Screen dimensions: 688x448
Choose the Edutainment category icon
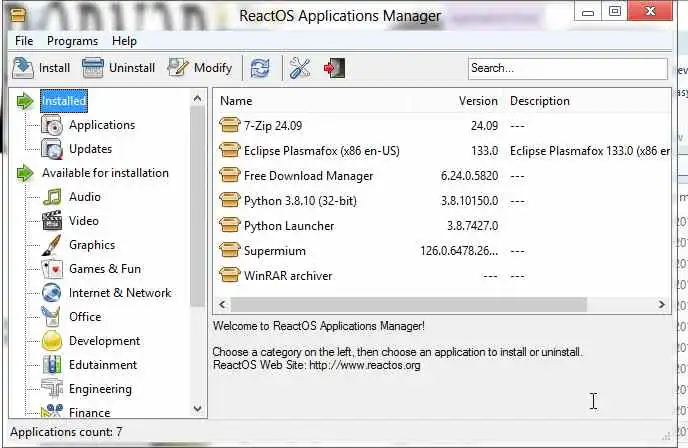[52, 365]
